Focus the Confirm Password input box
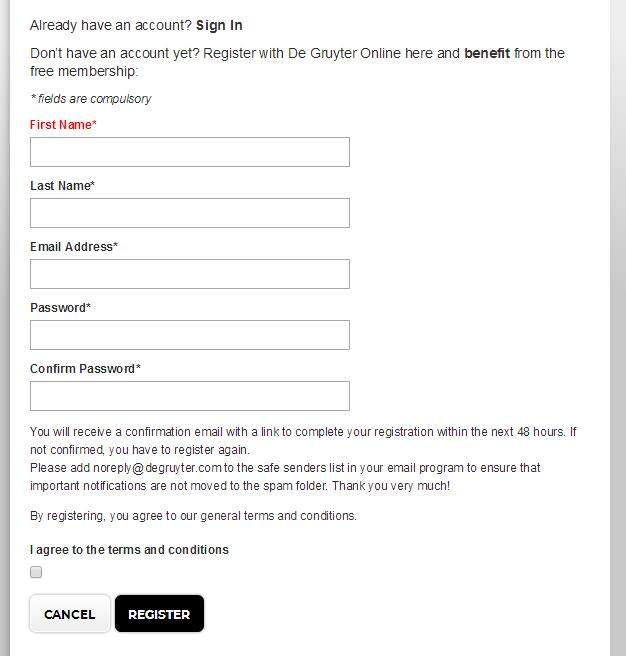Screen dimensions: 626x656 (x=190, y=396)
